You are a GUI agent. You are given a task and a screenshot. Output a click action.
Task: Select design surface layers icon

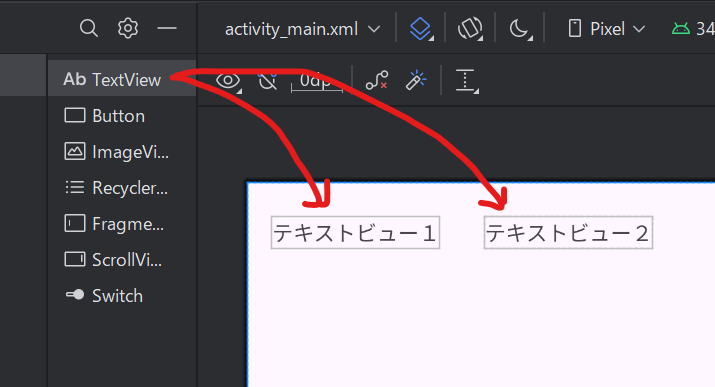coord(420,29)
